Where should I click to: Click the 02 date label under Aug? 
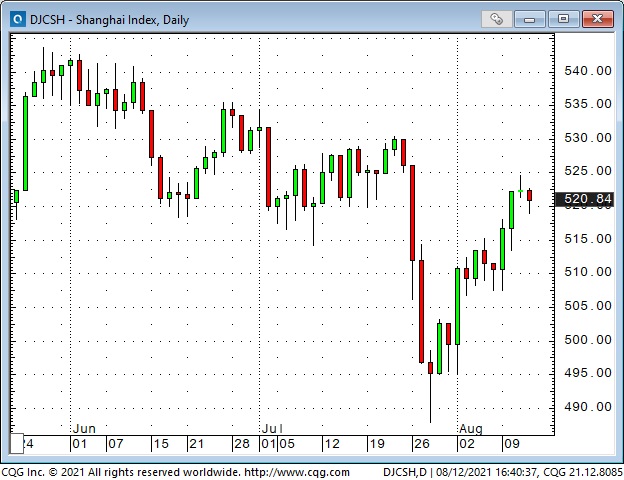point(467,444)
